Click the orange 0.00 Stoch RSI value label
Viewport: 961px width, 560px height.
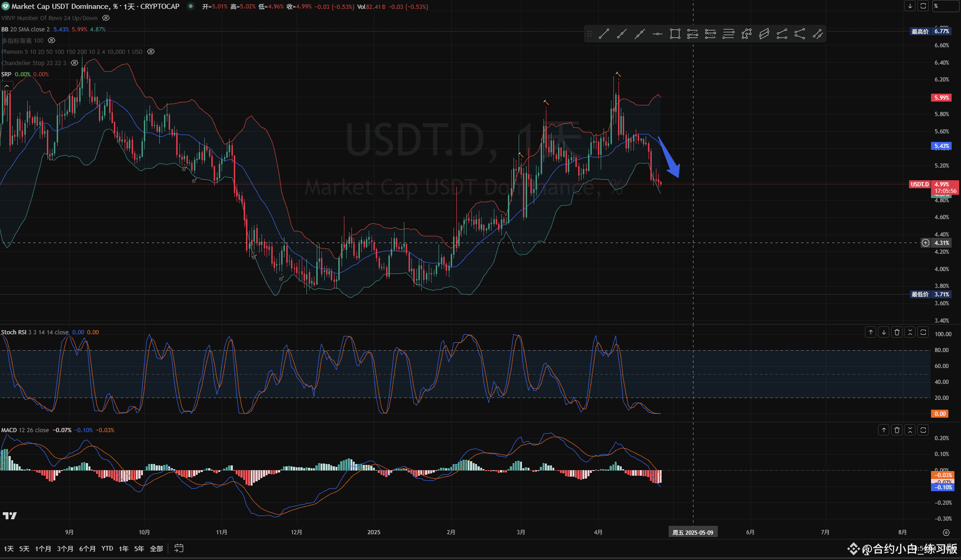tap(940, 413)
